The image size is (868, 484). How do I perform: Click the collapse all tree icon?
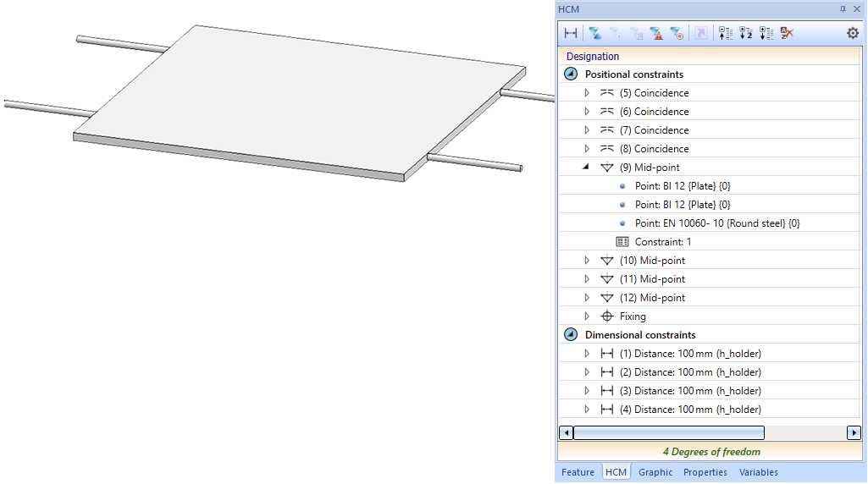(x=725, y=33)
